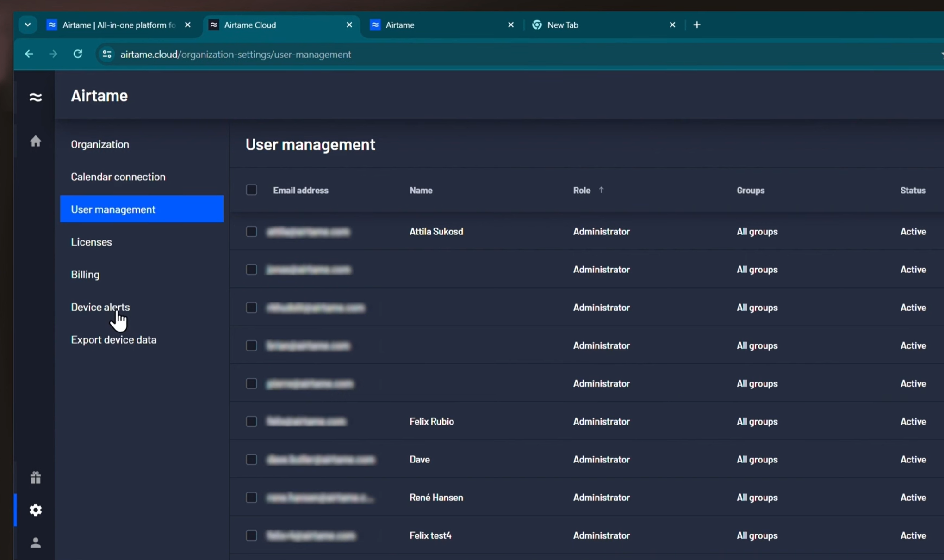This screenshot has width=944, height=560.
Task: Close the third tab titled Airtame
Action: click(x=511, y=25)
